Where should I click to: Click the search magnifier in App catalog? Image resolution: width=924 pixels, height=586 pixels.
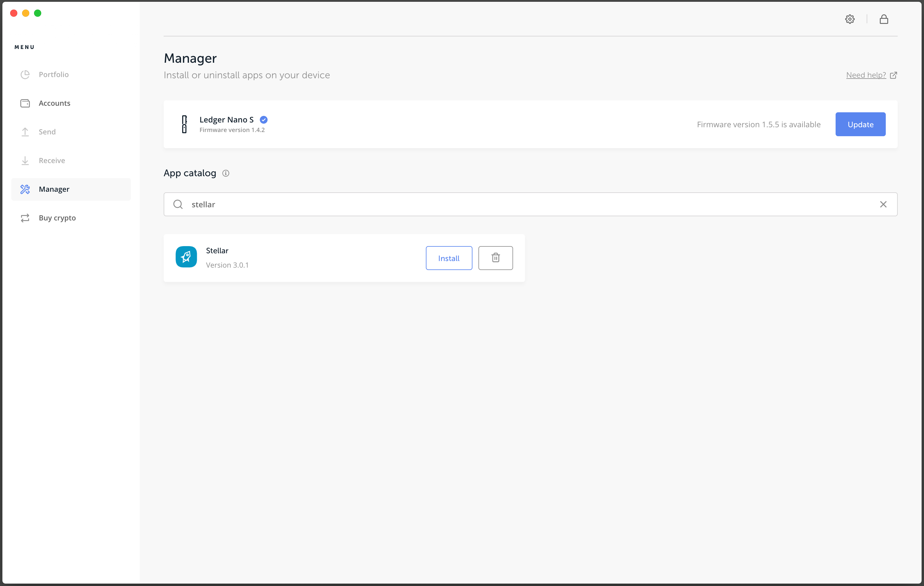(178, 204)
